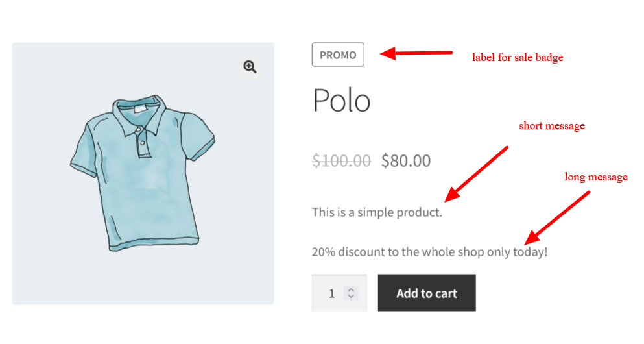Decrease quantity with the down stepper arrow
The image size is (644, 344).
tap(351, 296)
